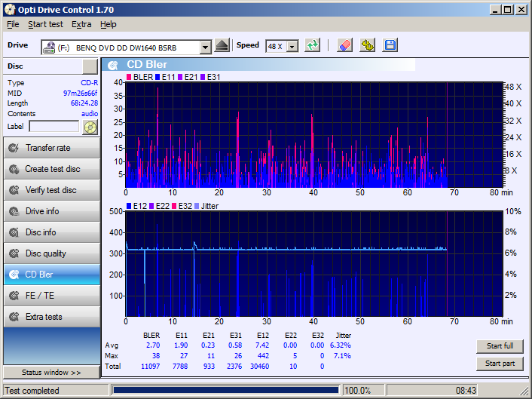Screen dimensions: 532x399
Task: Select the CD Bler tab
Action: (x=51, y=275)
